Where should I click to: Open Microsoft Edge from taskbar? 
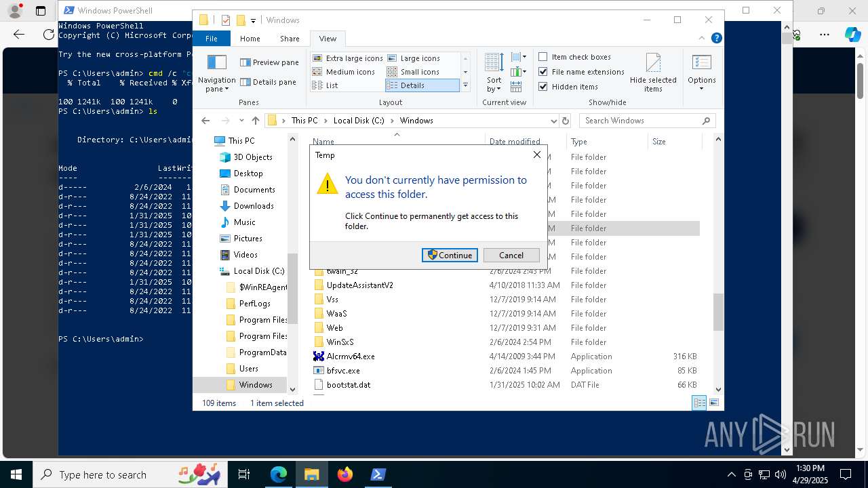click(x=279, y=474)
